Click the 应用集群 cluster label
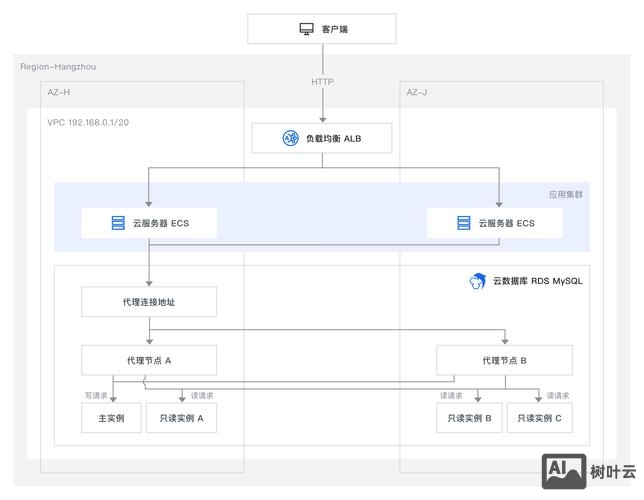 [x=565, y=194]
